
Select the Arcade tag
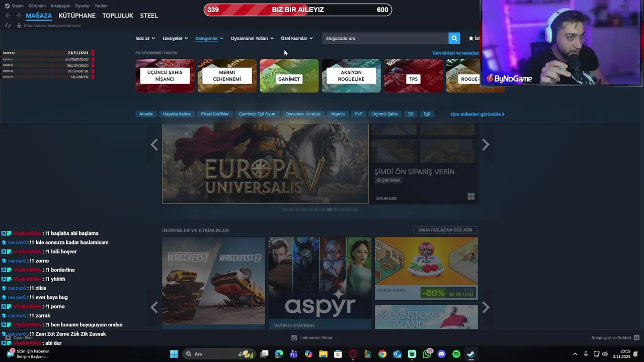tap(146, 114)
